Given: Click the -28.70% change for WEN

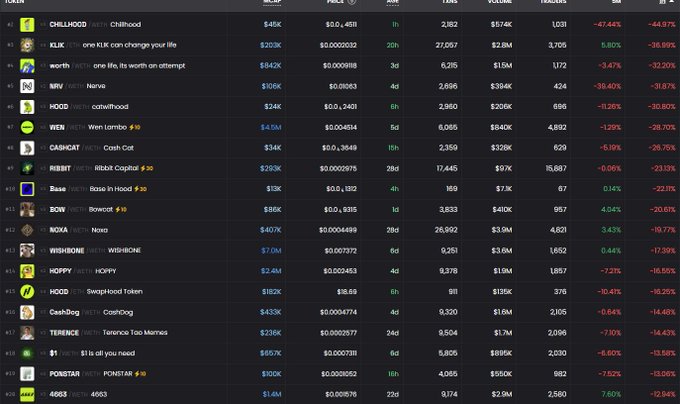Looking at the screenshot, I should tap(662, 127).
